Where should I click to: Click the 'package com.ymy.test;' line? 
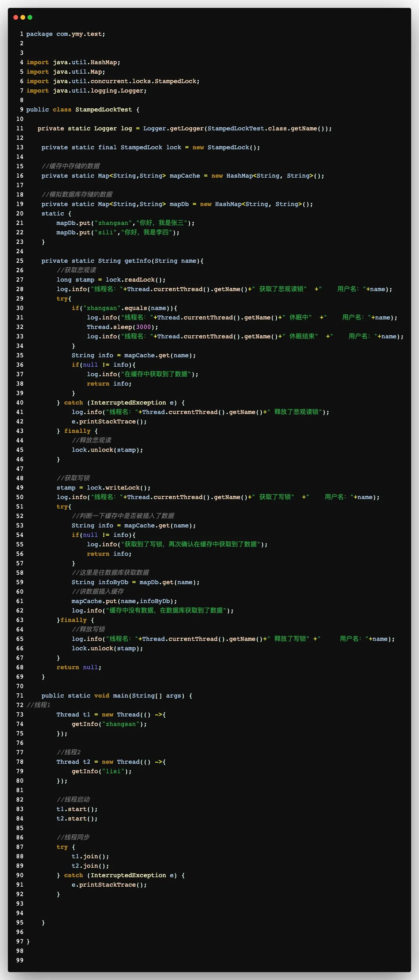point(66,34)
